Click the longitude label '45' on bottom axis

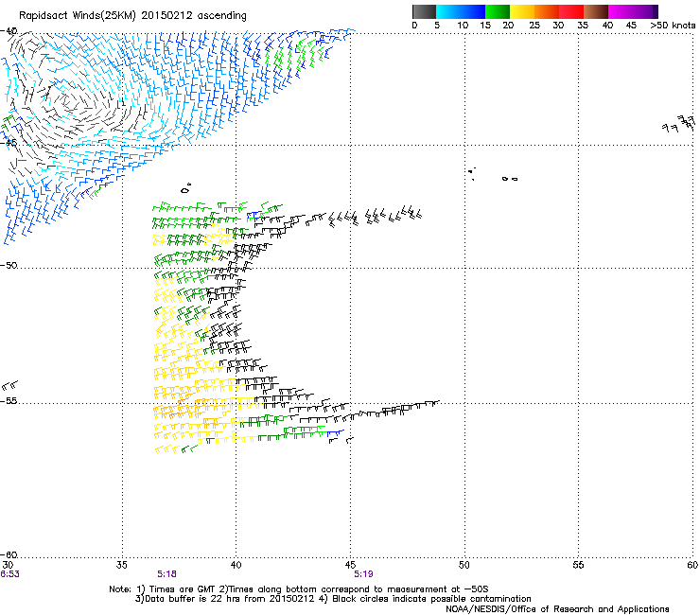tap(350, 565)
